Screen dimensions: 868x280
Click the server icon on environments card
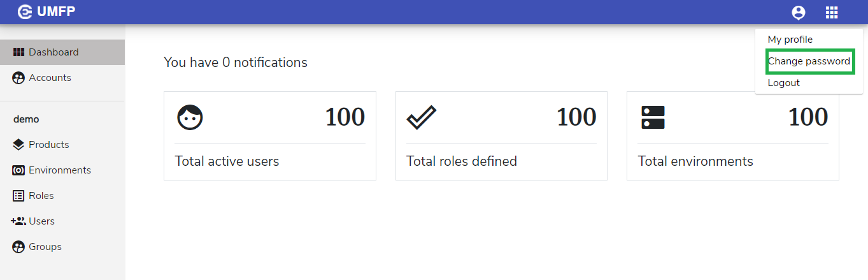(x=652, y=118)
